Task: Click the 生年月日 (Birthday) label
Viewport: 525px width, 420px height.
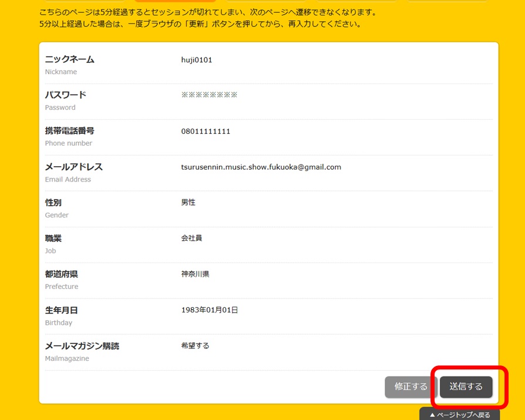Action: pyautogui.click(x=62, y=310)
